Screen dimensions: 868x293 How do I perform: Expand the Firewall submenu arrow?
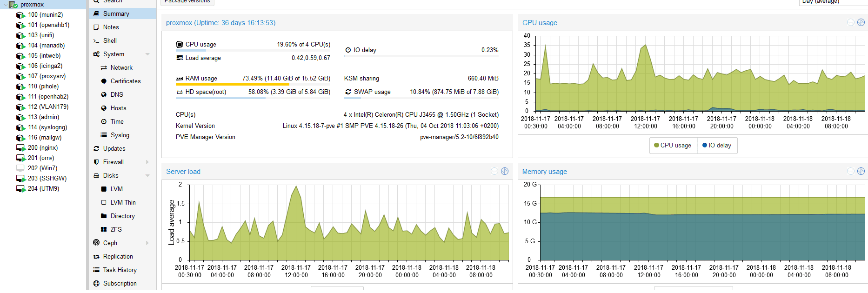147,162
